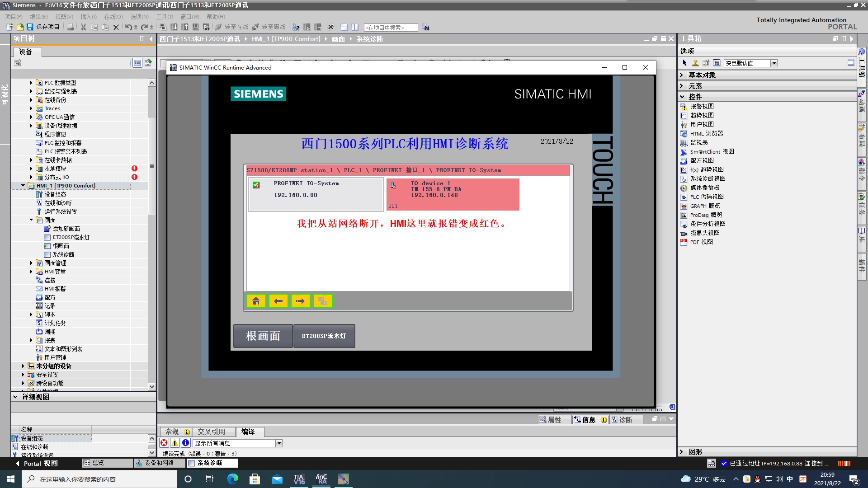Click the delete X icon in main toolbar
This screenshot has height=488, width=868.
pos(116,27)
